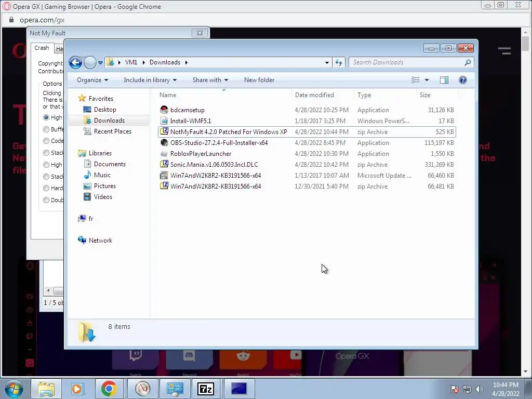The height and width of the screenshot is (399, 532).
Task: Click the Explorer back arrow button
Action: 76,62
